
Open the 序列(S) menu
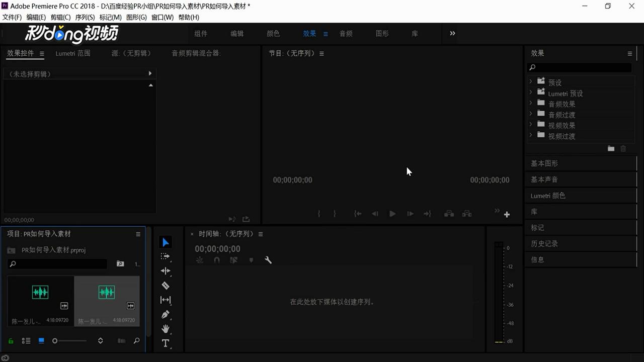(x=85, y=17)
